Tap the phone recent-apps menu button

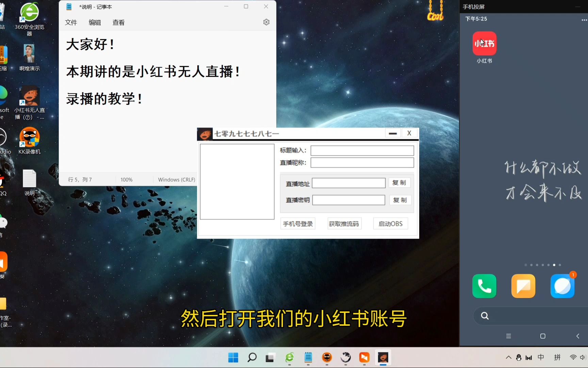coord(509,336)
